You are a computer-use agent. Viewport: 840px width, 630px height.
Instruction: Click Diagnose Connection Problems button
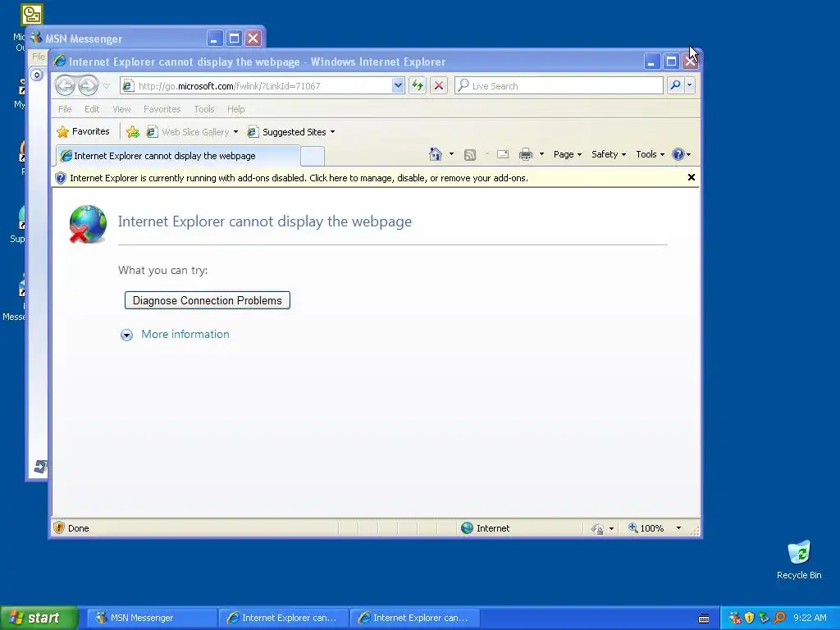point(208,300)
